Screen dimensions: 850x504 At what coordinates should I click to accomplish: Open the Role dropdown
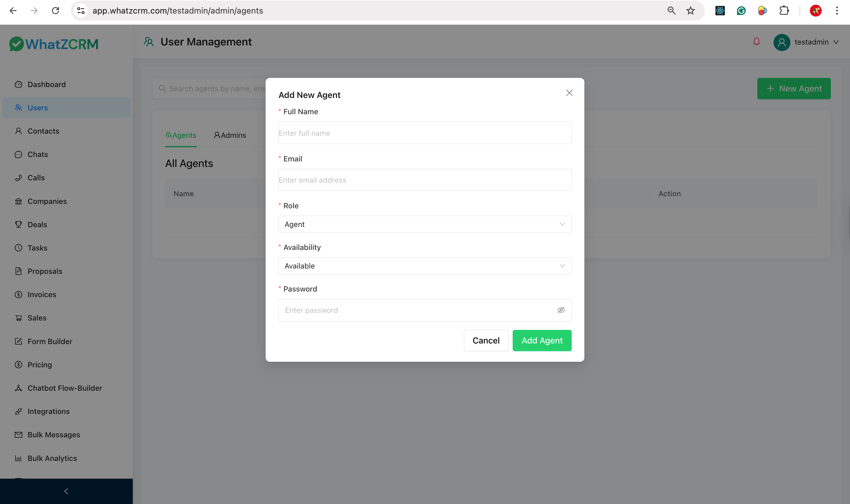coord(424,224)
